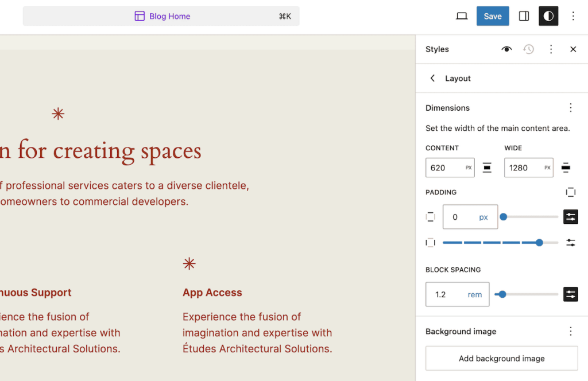
Task: Select the Blog Home WordPress logo icon
Action: tap(140, 15)
